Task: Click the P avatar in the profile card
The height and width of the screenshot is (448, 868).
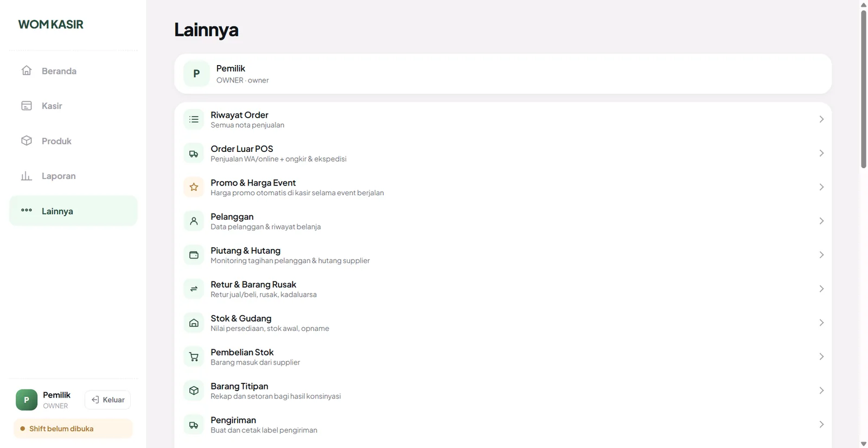Action: point(196,74)
